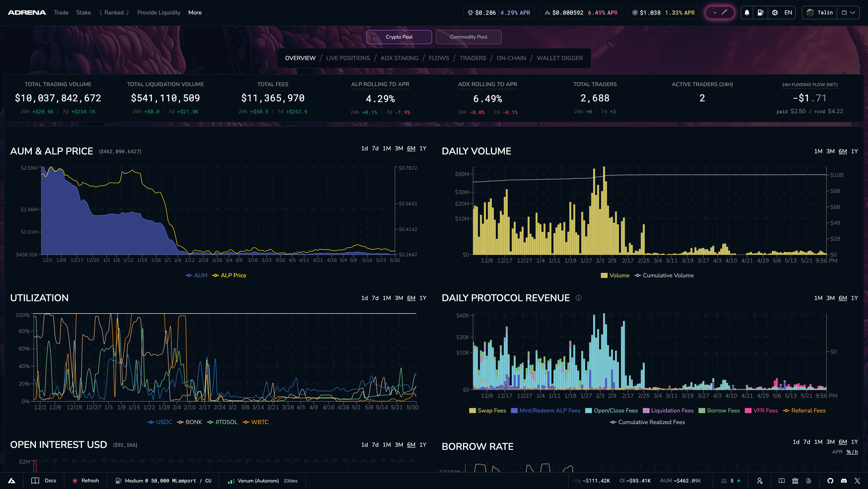Open the Discord icon in footer

pyautogui.click(x=844, y=481)
